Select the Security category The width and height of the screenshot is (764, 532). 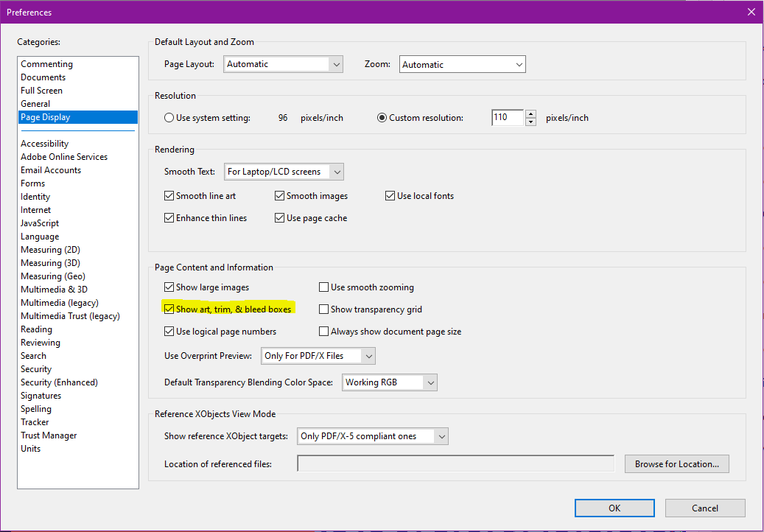coord(36,369)
